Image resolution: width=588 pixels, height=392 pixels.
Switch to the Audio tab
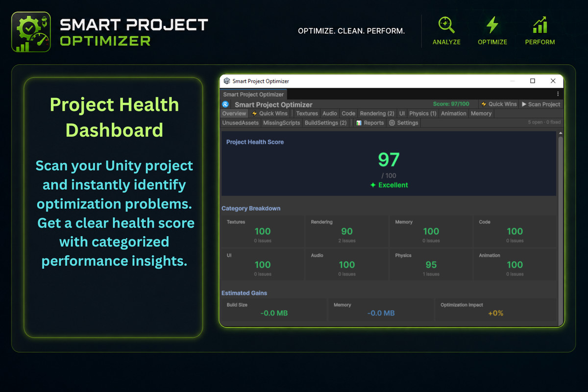[x=330, y=114]
